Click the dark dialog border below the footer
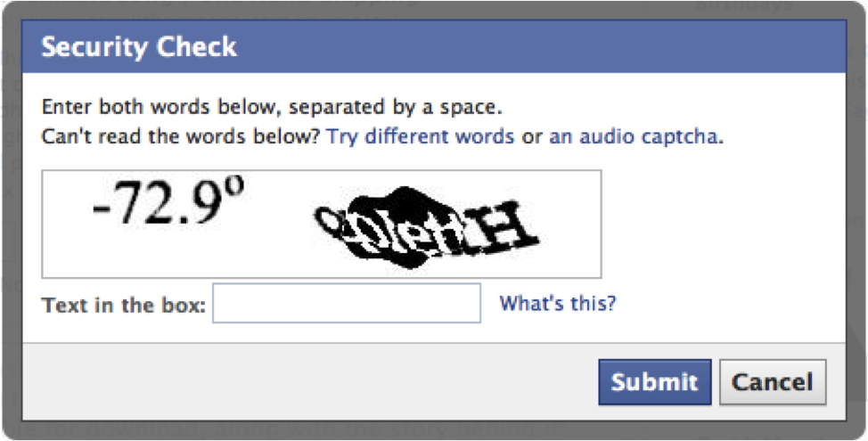 434,428
